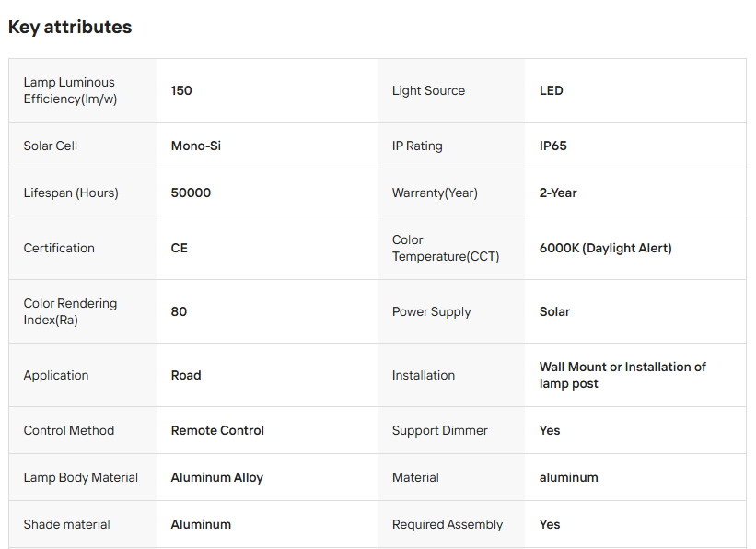Click the Power Supply Solar value
Viewport: 756px width, 549px height.
click(x=554, y=311)
